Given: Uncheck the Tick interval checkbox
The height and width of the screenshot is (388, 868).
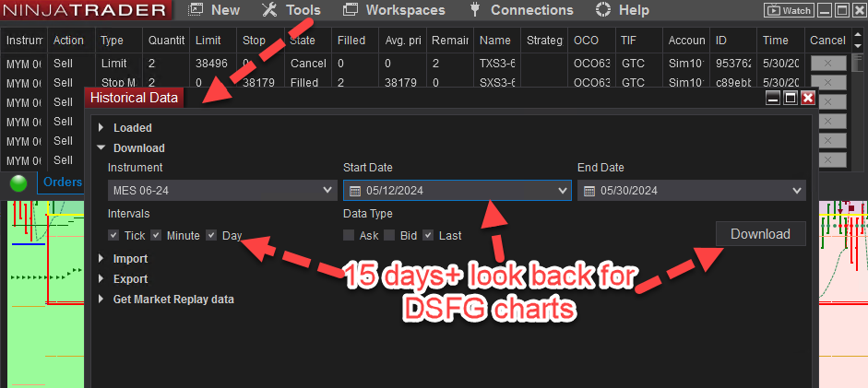Looking at the screenshot, I should click(113, 235).
